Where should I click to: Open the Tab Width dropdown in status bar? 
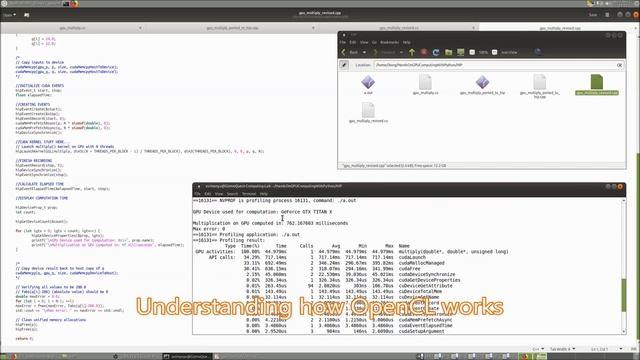(x=562, y=349)
